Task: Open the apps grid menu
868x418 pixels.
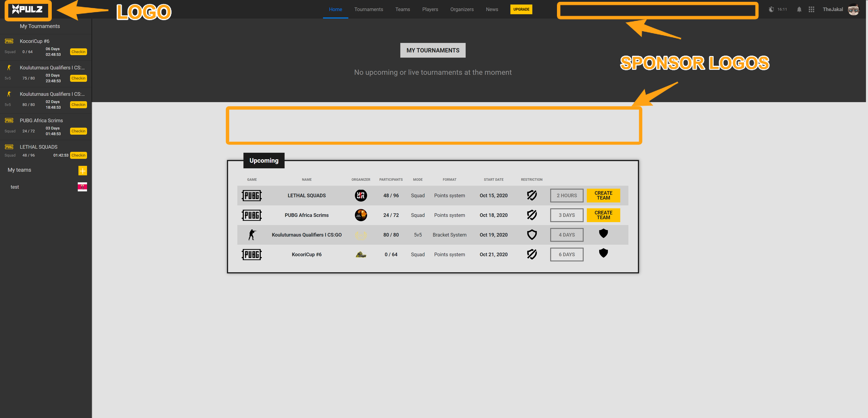Action: (811, 9)
